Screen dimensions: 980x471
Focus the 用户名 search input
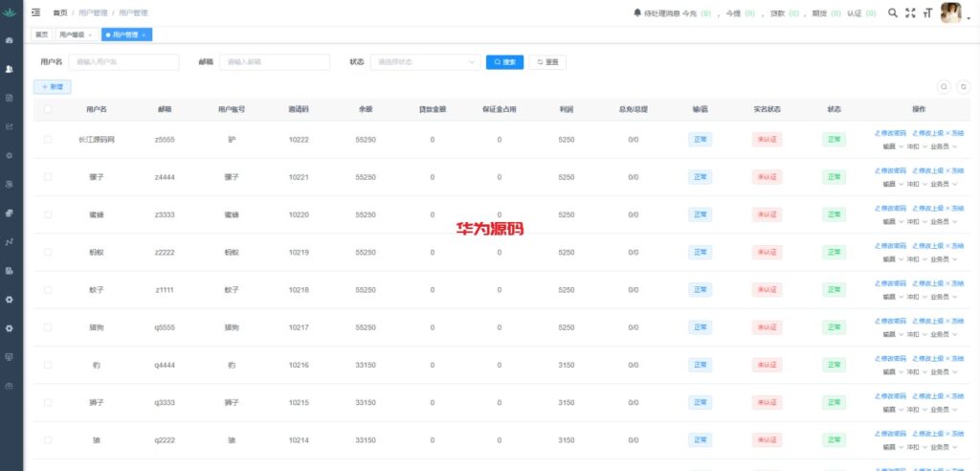tap(123, 62)
